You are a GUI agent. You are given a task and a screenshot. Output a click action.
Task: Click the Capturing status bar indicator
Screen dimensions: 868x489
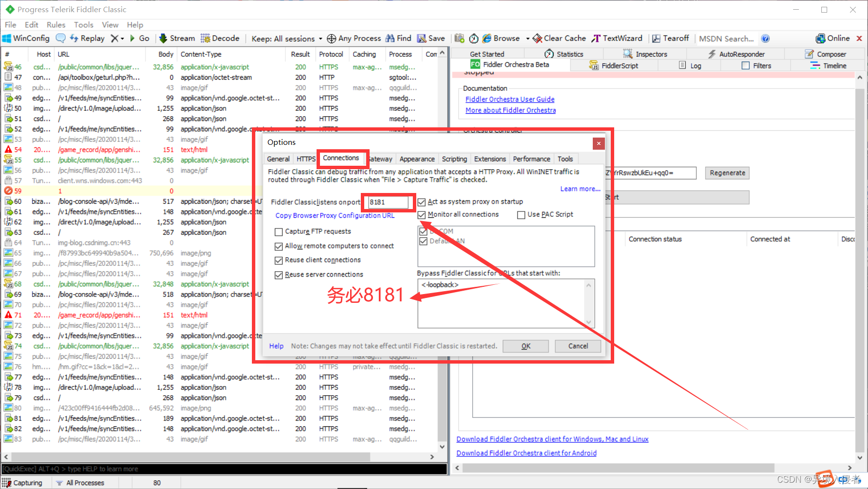22,483
